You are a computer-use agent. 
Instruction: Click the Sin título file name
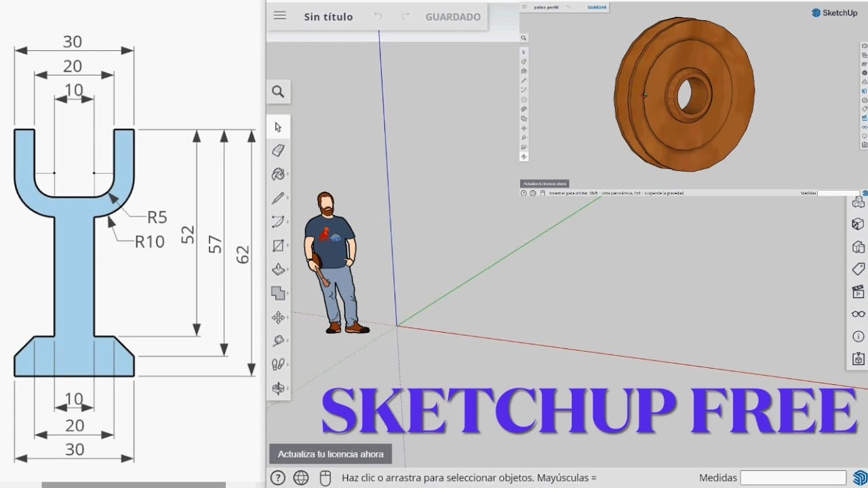[328, 17]
